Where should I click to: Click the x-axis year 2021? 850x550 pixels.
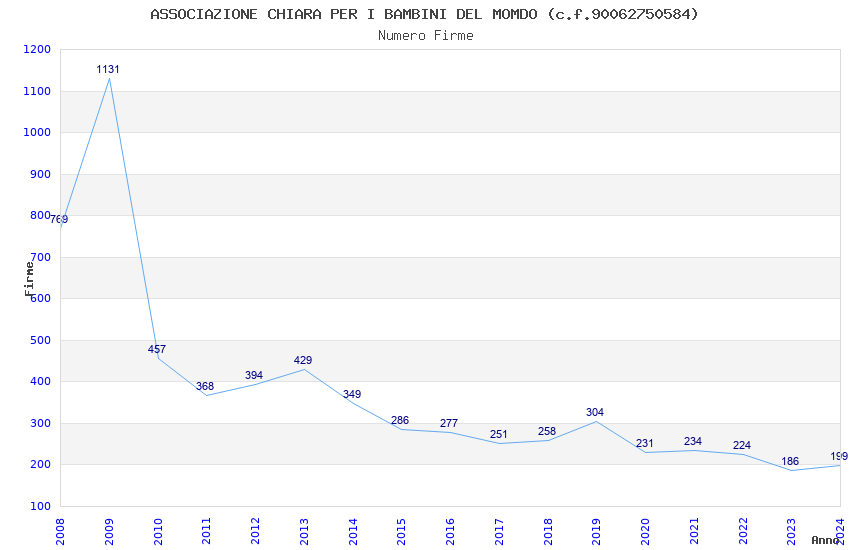pos(694,531)
